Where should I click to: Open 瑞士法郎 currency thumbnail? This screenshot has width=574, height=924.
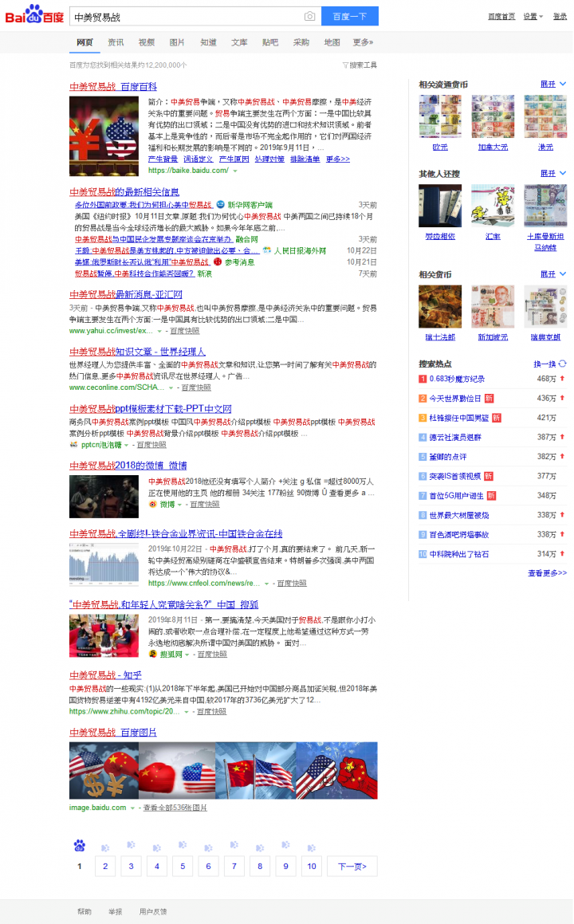440,306
